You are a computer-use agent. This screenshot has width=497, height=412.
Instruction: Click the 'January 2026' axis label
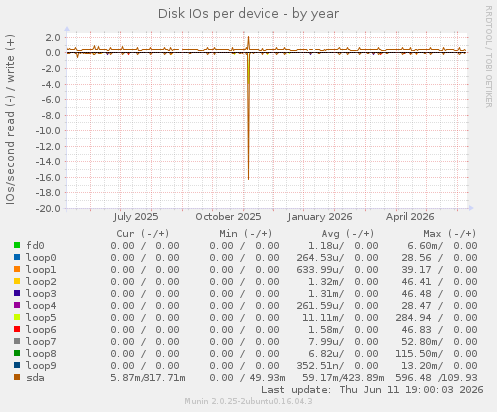point(320,217)
